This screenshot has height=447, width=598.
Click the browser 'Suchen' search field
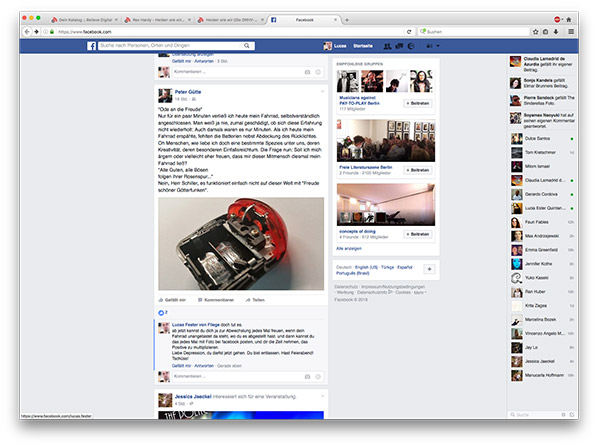pos(473,32)
